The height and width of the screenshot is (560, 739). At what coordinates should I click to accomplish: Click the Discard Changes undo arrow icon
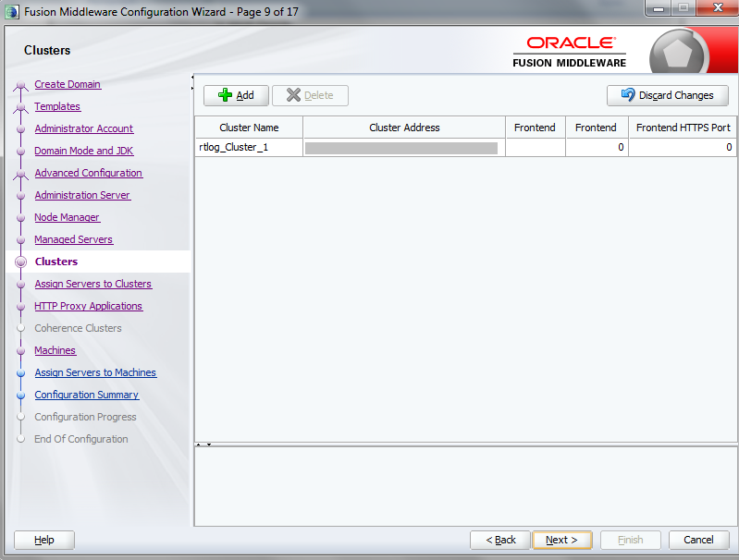(628, 94)
